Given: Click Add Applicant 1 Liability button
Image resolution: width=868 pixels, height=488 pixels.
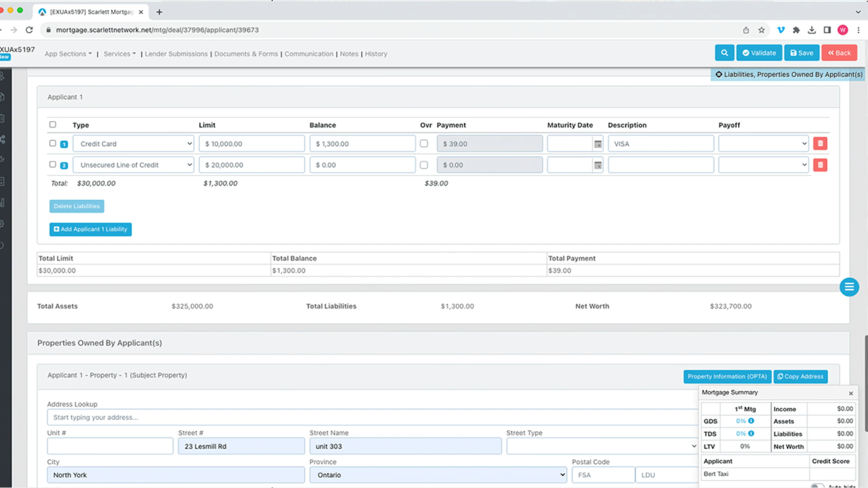Looking at the screenshot, I should [x=90, y=229].
